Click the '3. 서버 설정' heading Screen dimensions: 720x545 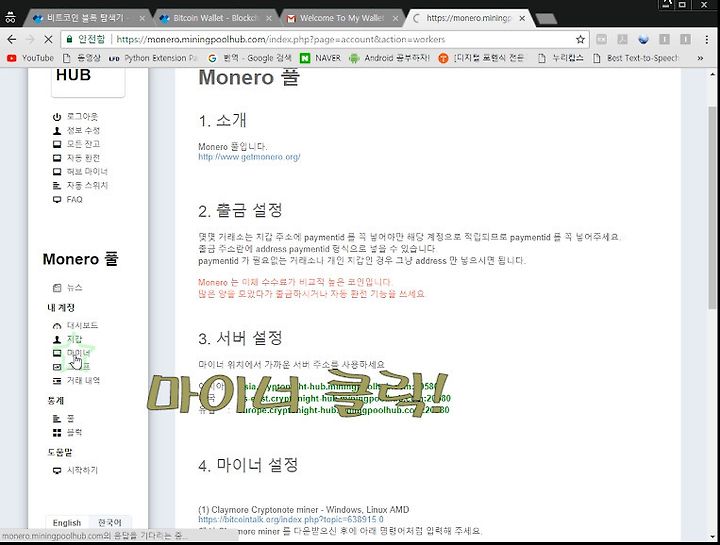coord(240,338)
